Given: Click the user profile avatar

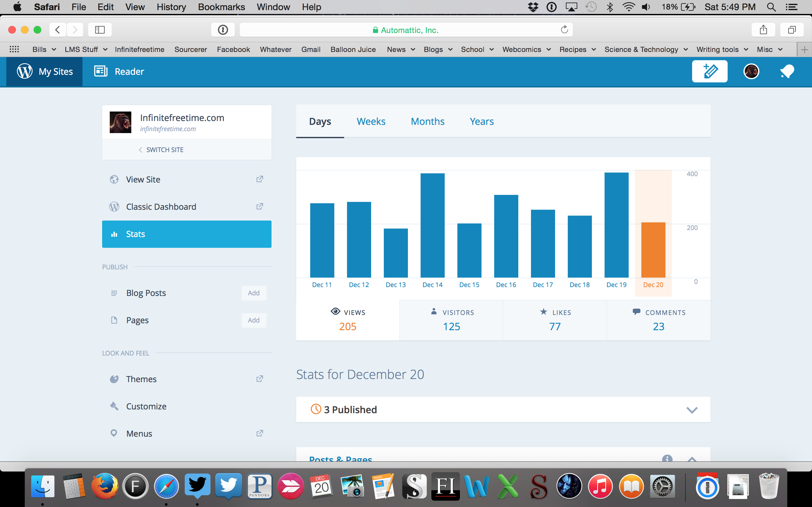Looking at the screenshot, I should (x=751, y=71).
